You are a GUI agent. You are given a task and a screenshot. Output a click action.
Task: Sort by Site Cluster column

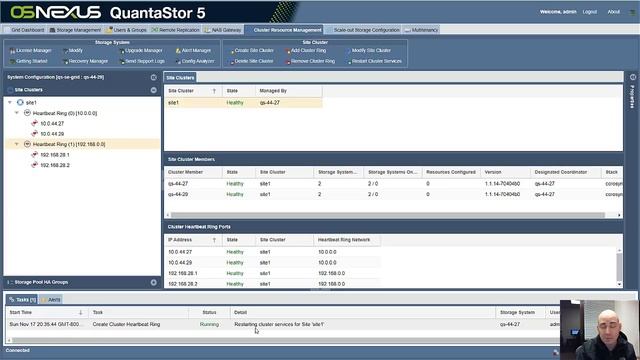193,91
